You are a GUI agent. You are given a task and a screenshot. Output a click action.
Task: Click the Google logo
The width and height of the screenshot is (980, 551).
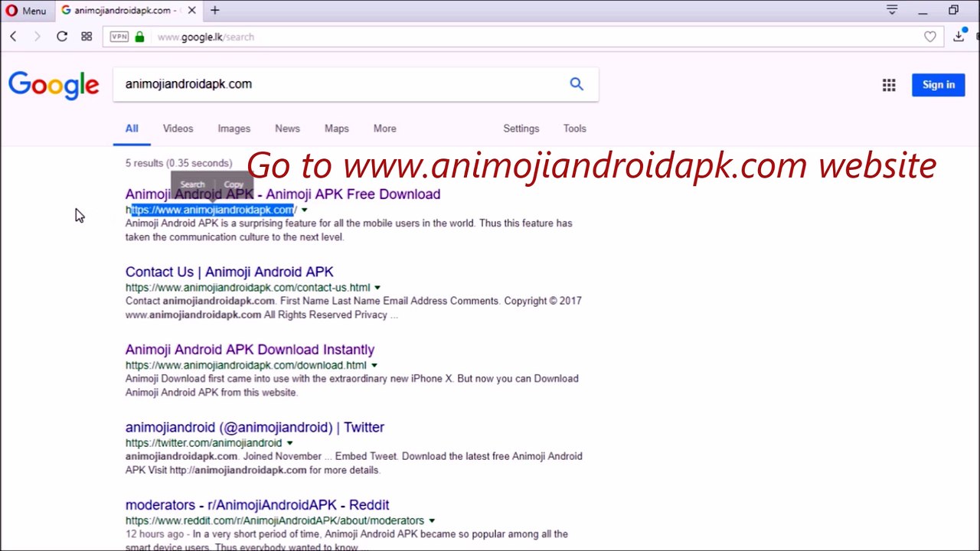(x=54, y=85)
